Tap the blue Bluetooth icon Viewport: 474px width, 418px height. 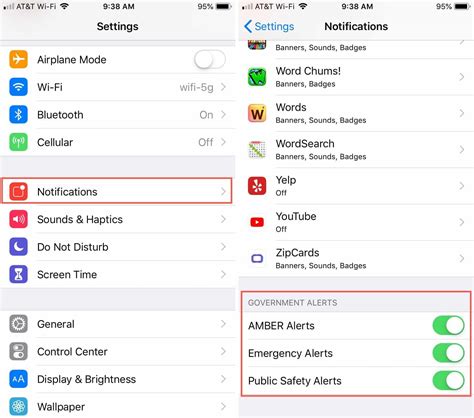pos(18,115)
